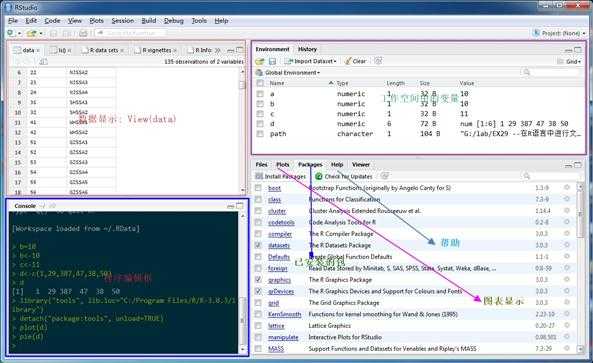Toggle select-all checkbox in Environment header
593x363 pixels.
(x=260, y=83)
